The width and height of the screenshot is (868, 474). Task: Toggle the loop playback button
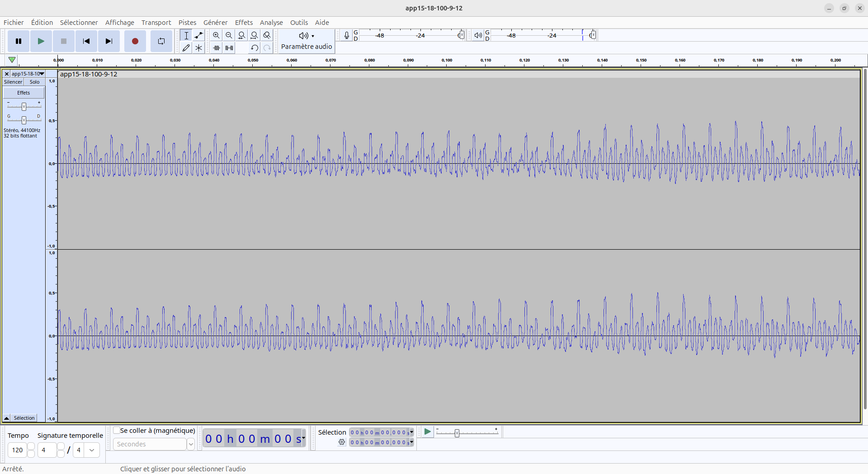point(161,41)
